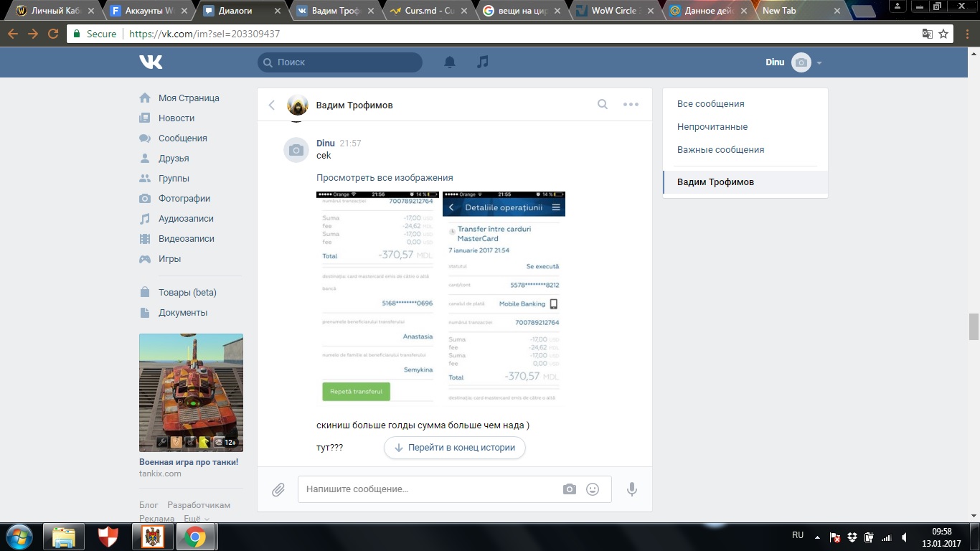980x551 pixels.
Task: Go back using the chat arrow
Action: click(272, 105)
